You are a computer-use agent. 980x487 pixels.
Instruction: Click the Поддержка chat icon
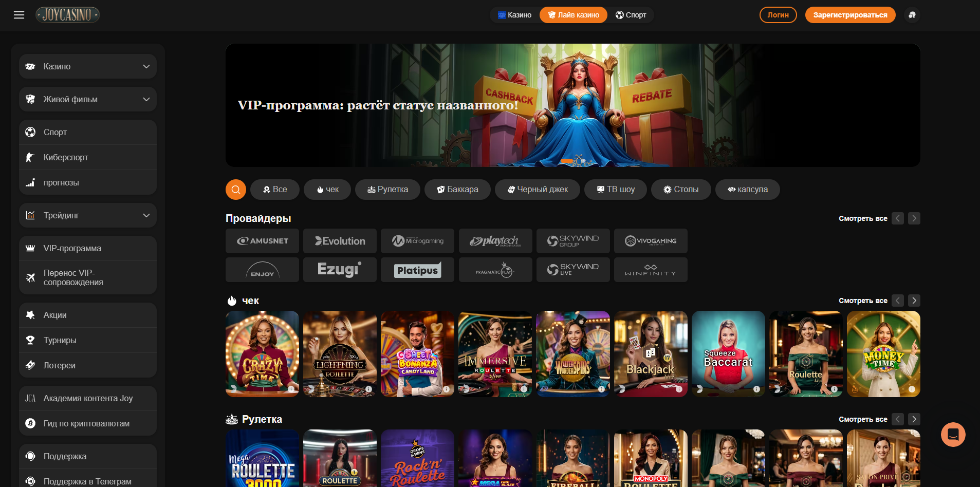point(30,456)
